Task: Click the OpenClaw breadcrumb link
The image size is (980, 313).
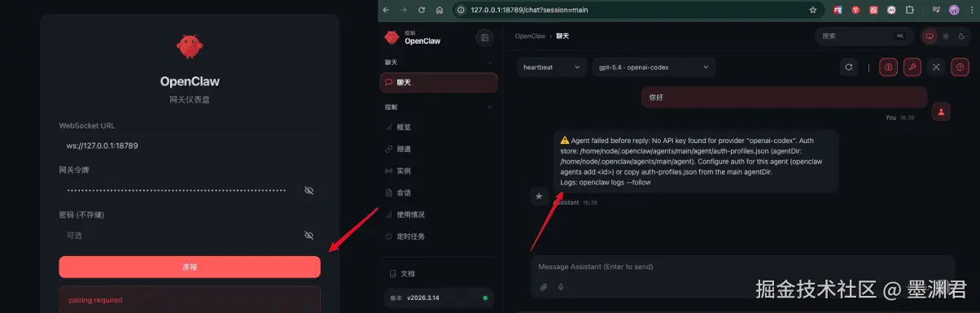Action: point(530,37)
